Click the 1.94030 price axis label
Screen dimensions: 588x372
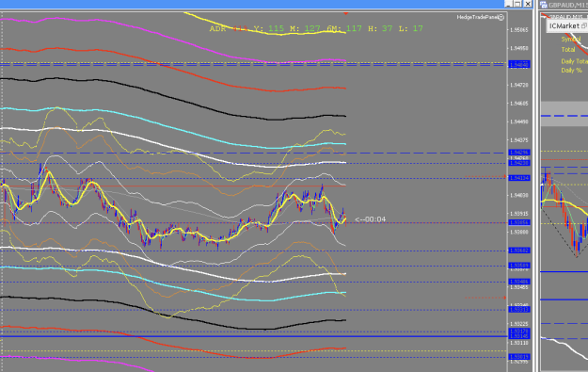click(519, 196)
